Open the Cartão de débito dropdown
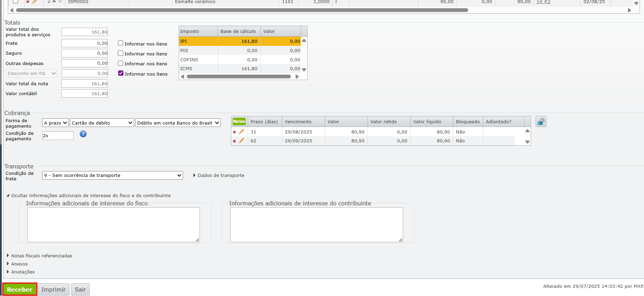 [x=102, y=123]
